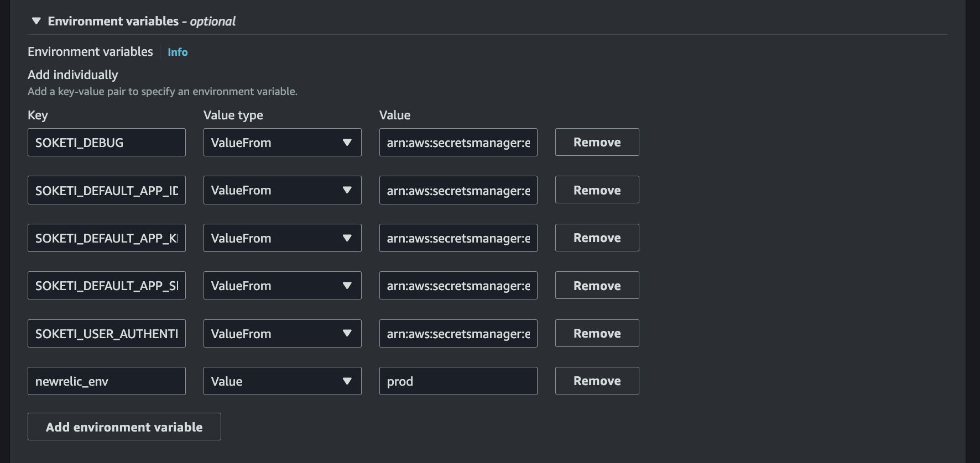This screenshot has width=980, height=463.
Task: Remove the SOKETI_DEBUG variable
Action: point(597,142)
